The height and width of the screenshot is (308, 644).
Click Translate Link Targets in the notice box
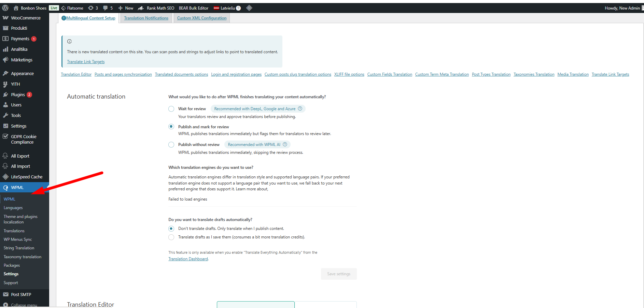coord(86,62)
